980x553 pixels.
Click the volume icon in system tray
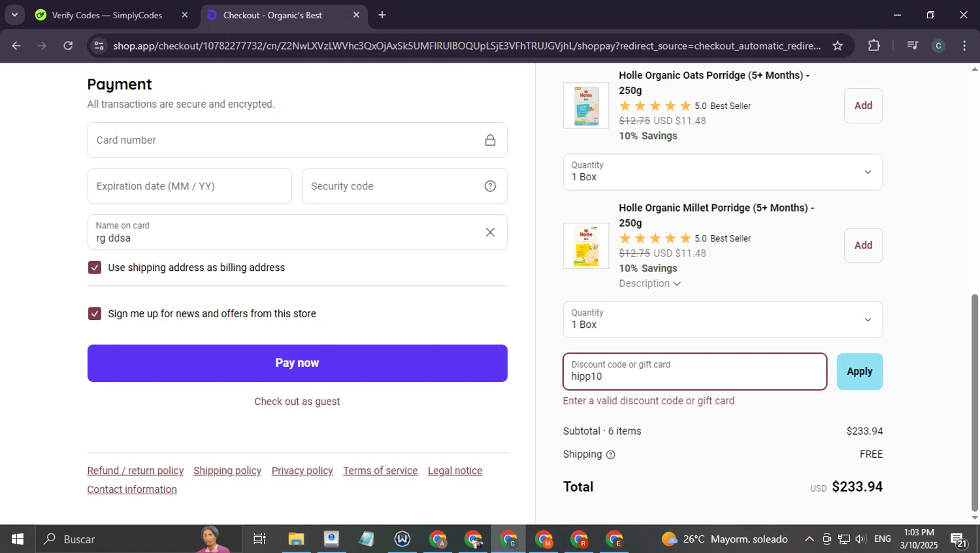[x=861, y=539]
